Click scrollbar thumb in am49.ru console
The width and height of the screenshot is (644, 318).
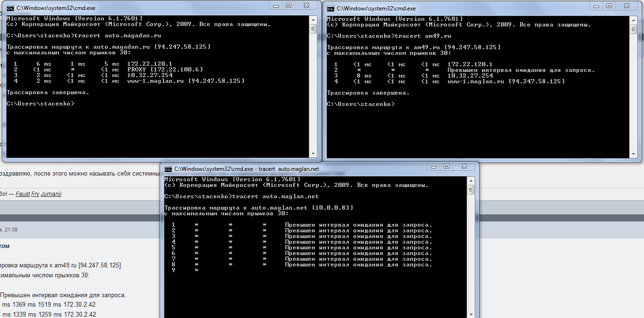click(x=633, y=29)
